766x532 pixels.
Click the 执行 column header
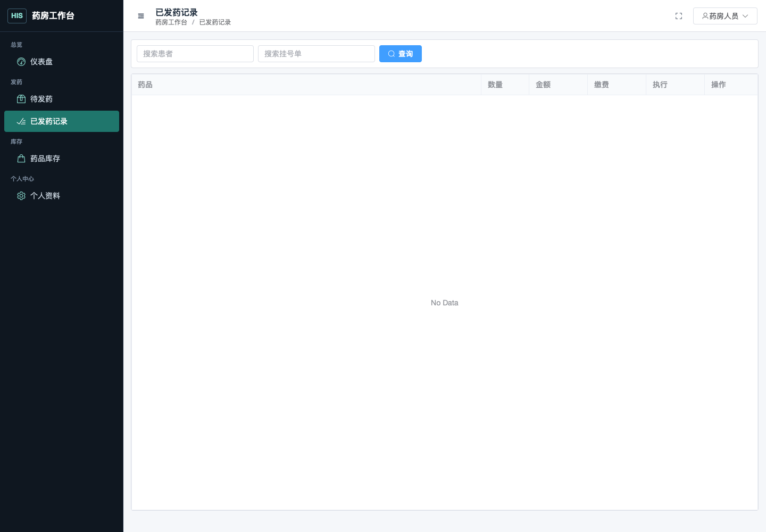(x=676, y=85)
